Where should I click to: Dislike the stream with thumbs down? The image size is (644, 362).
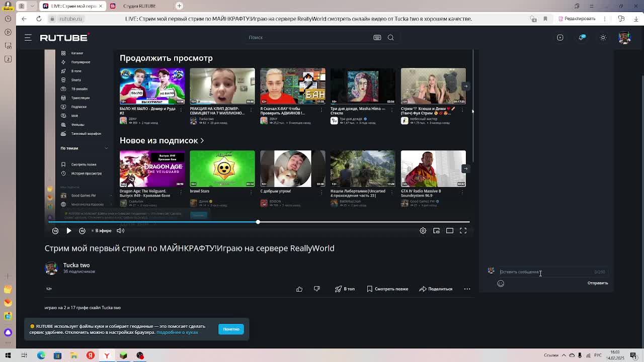coord(317,289)
